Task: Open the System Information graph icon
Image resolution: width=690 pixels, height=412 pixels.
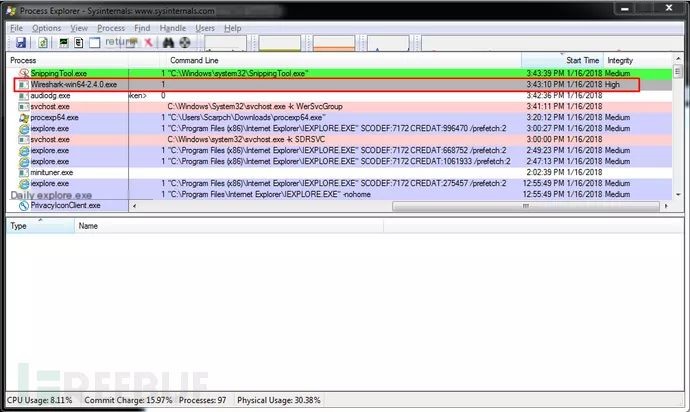Action: (x=64, y=42)
